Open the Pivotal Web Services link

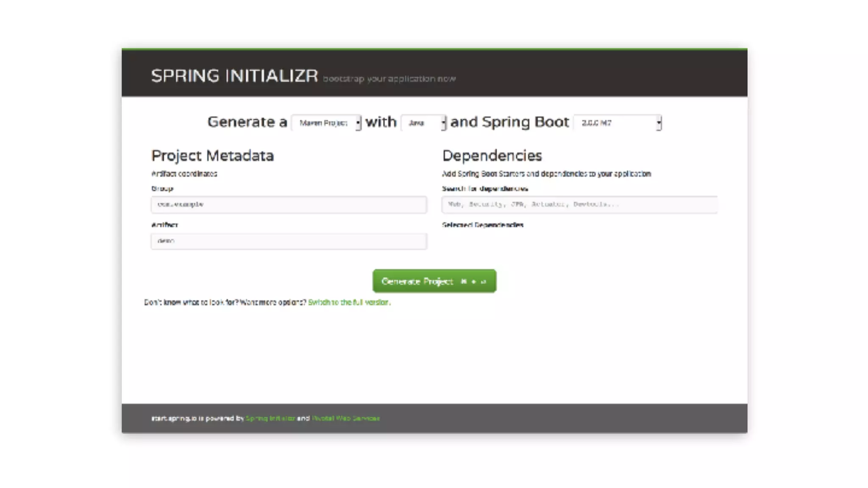(x=345, y=419)
